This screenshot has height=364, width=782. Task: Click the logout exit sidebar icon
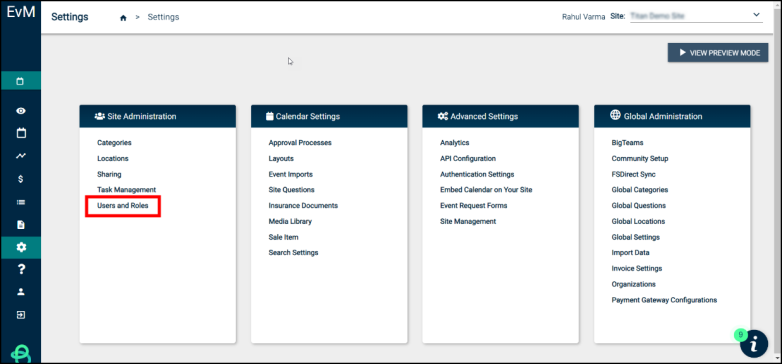tap(21, 315)
